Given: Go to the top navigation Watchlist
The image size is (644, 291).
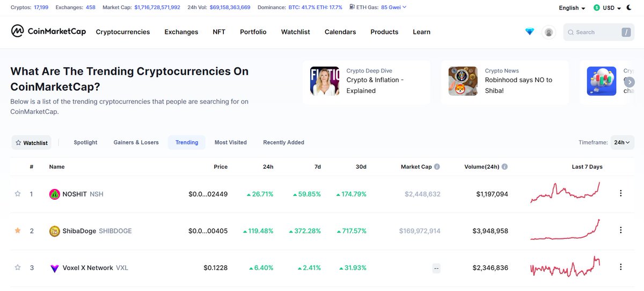Looking at the screenshot, I should [x=296, y=32].
